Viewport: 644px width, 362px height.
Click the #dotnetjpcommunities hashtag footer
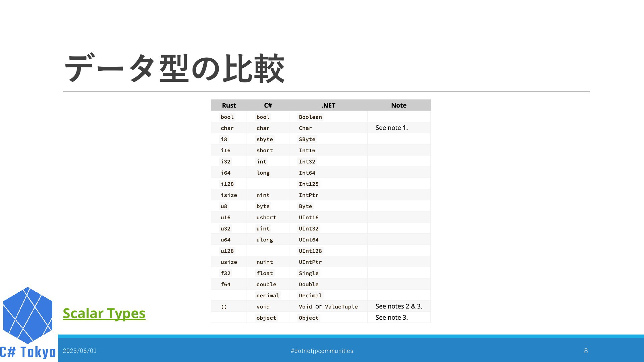pyautogui.click(x=322, y=351)
